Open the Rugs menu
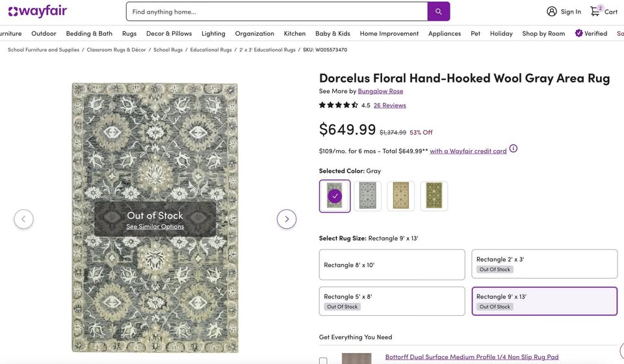The image size is (624, 364). click(x=129, y=33)
